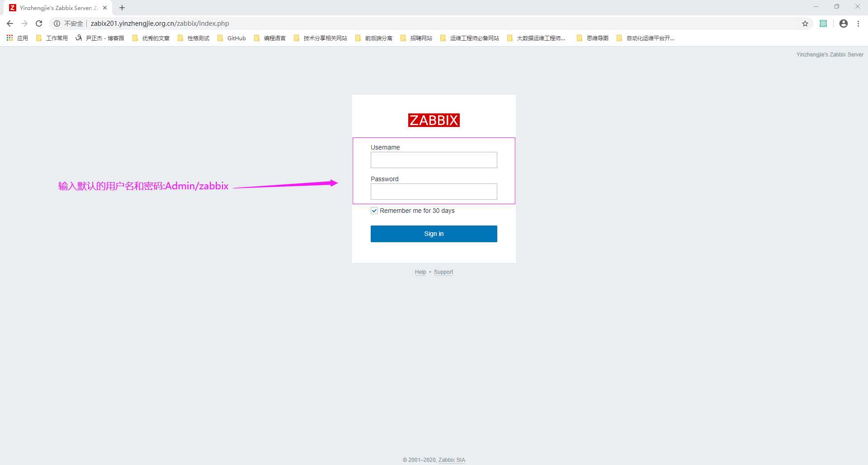
Task: Open the 思维导图 bookmark folder
Action: [593, 38]
